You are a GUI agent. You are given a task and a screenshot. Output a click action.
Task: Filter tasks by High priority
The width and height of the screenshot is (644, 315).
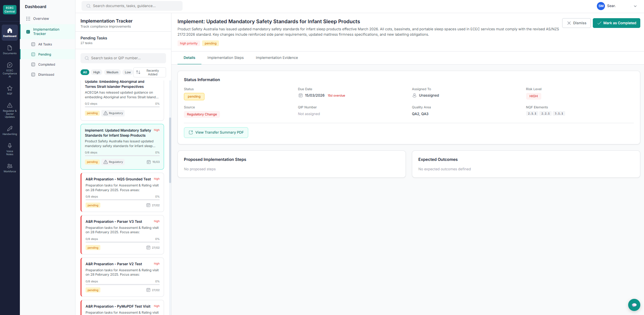[x=97, y=72]
